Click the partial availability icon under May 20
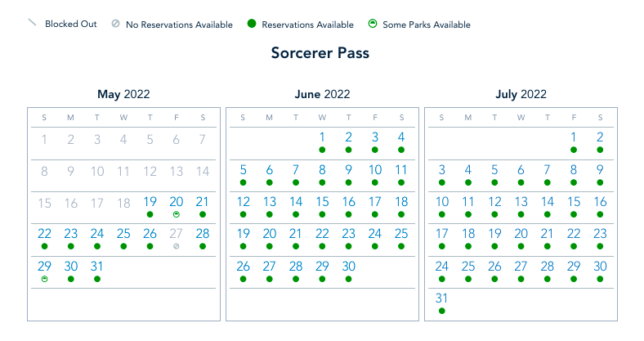 tap(176, 214)
